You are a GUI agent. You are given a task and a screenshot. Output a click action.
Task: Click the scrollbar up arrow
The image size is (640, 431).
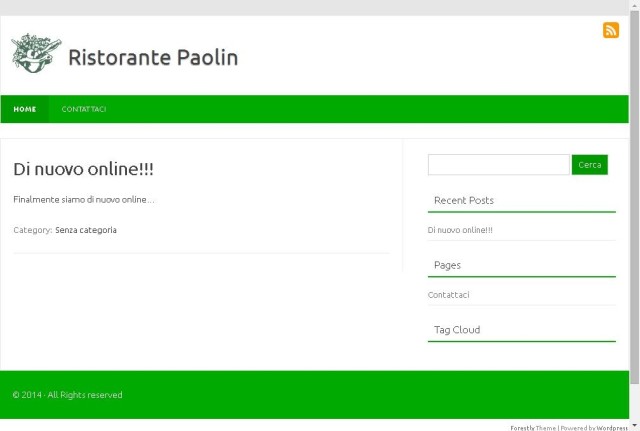[x=634, y=5]
